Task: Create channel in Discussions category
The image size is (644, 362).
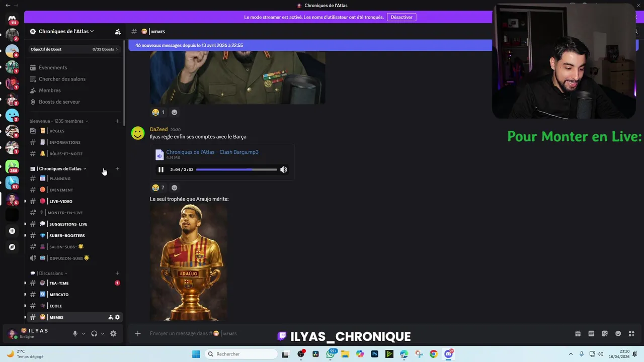Action: click(x=117, y=273)
